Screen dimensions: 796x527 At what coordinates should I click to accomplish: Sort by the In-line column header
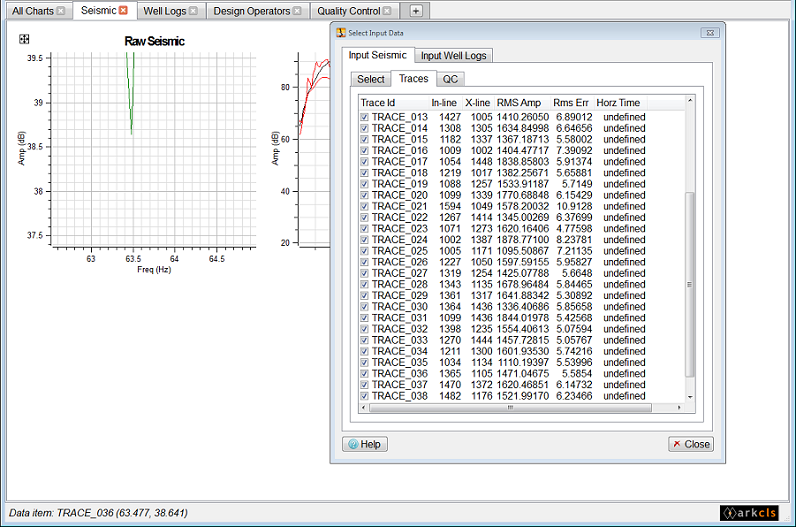pyautogui.click(x=444, y=103)
